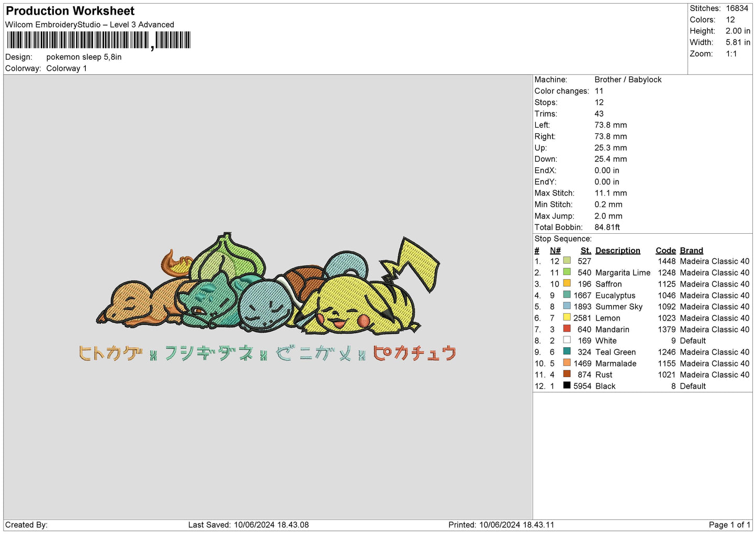Click the Teal Green color swatch

pos(567,351)
